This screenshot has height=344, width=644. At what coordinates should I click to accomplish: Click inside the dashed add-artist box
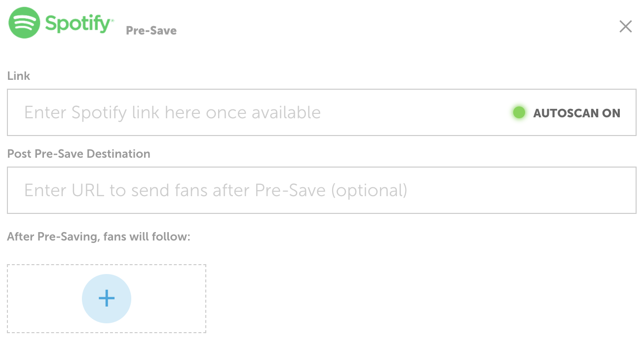click(x=107, y=299)
